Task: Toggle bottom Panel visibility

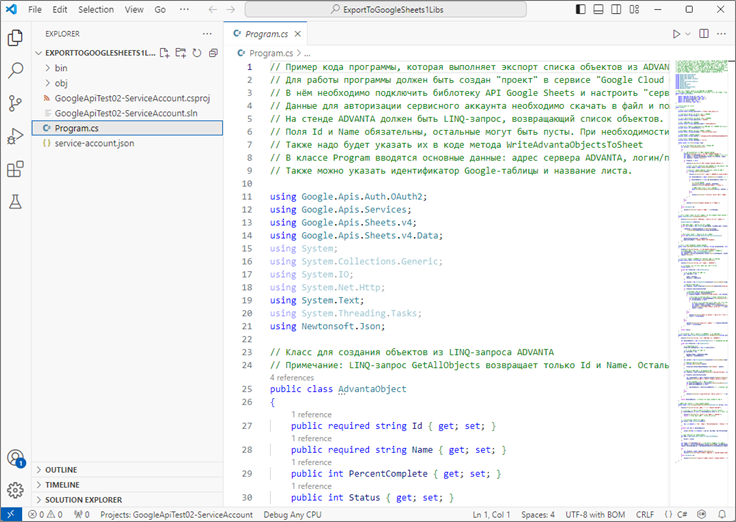Action: tap(598, 9)
